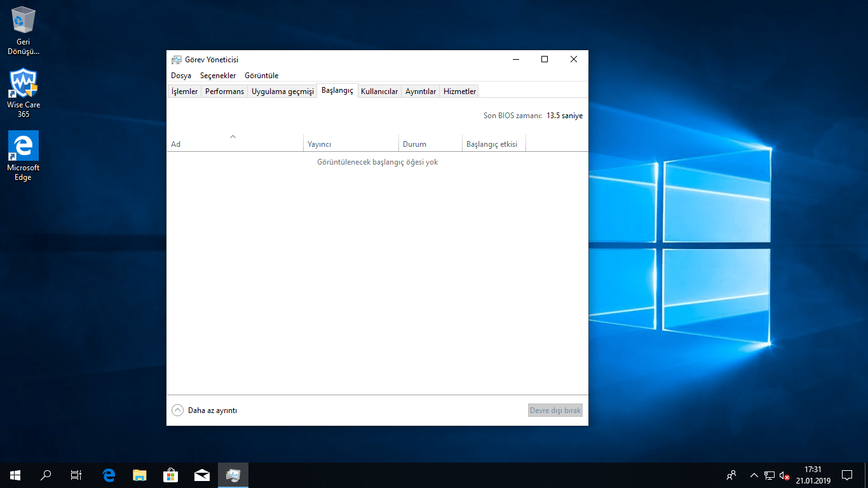The image size is (868, 488).
Task: Switch to the Performans tab
Action: [x=224, y=91]
